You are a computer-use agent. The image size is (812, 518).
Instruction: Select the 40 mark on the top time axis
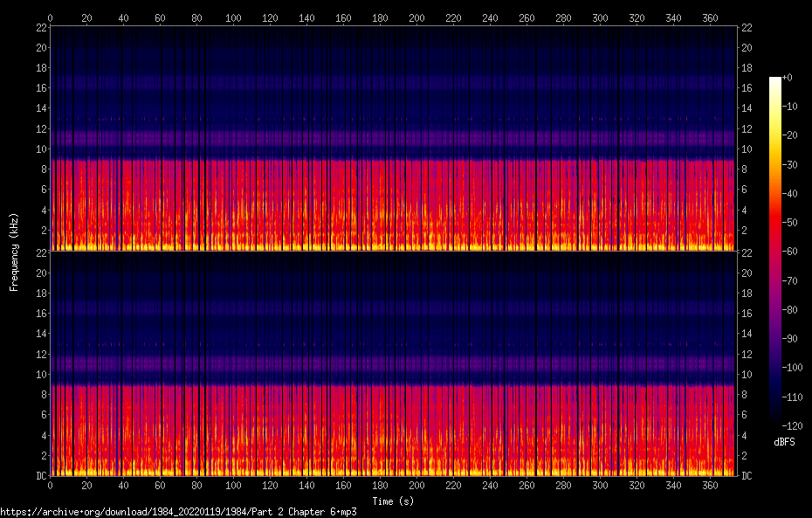click(123, 17)
